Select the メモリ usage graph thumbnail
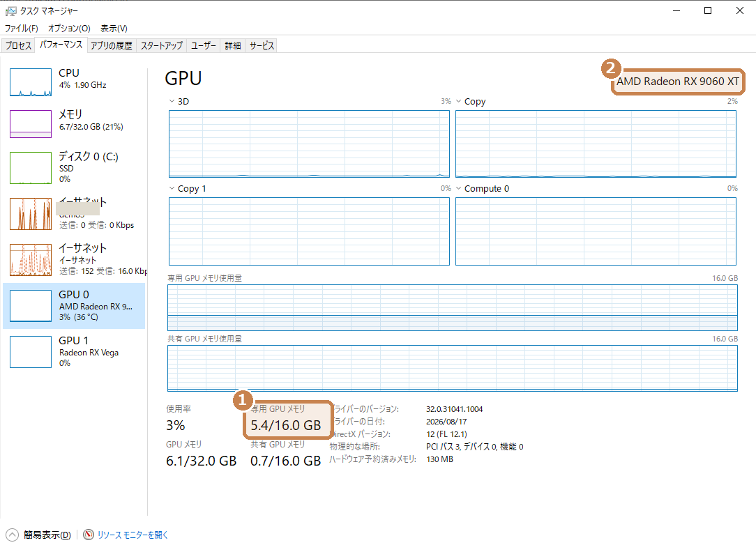The image size is (756, 552). [x=31, y=124]
